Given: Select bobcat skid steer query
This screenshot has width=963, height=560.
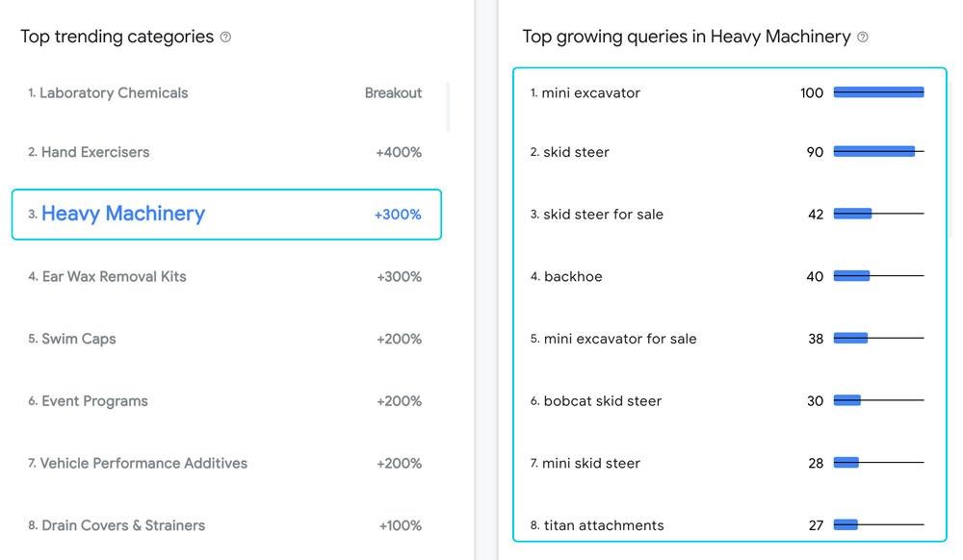Looking at the screenshot, I should (602, 401).
